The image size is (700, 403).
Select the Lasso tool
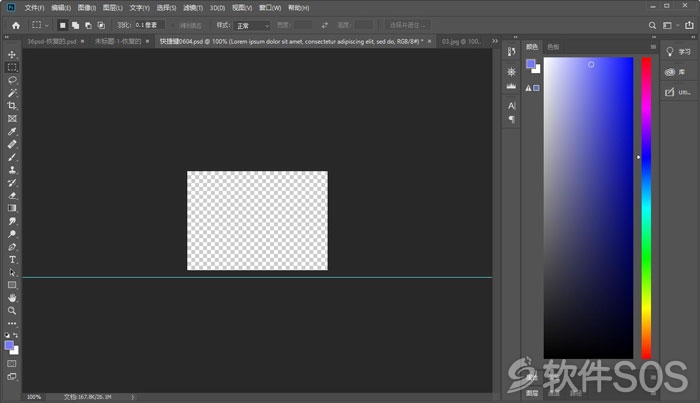[x=12, y=80]
